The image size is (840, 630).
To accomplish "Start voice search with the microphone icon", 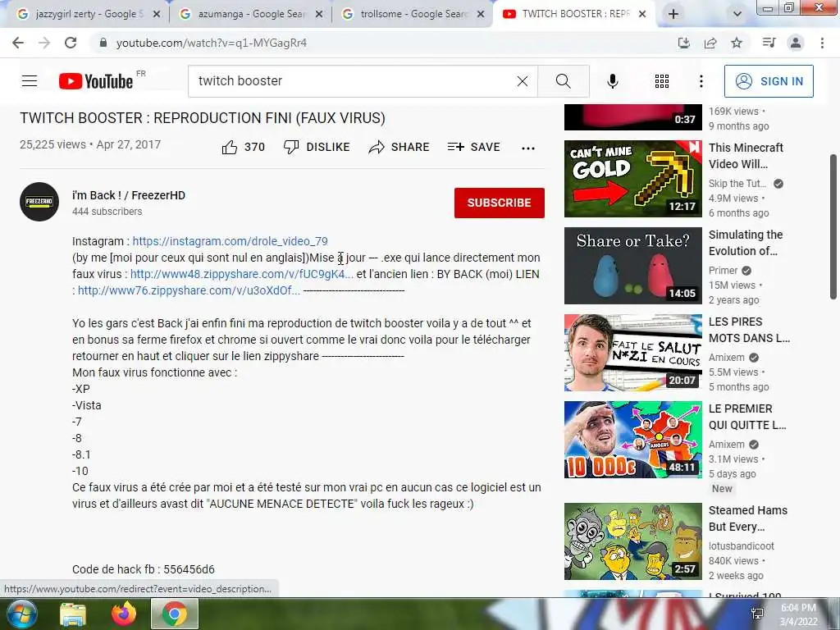I will (613, 81).
